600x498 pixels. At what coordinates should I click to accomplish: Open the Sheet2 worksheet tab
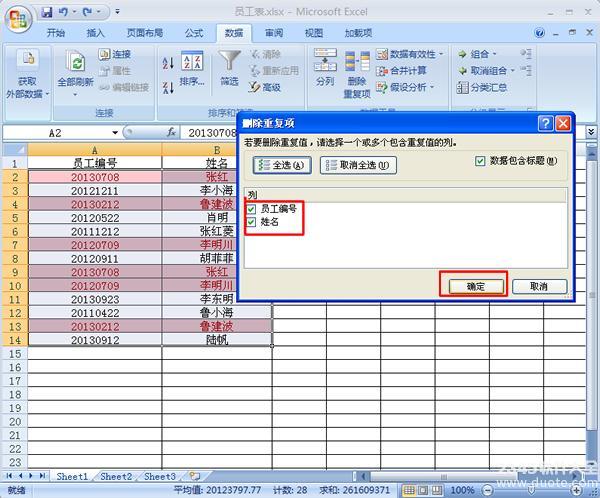click(x=115, y=477)
